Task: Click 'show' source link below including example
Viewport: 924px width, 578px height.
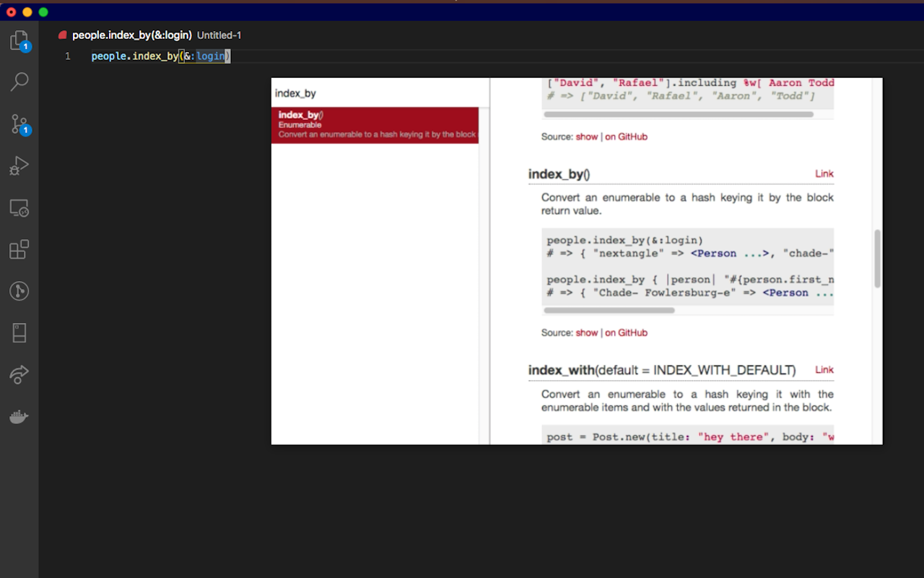Action: pos(587,137)
